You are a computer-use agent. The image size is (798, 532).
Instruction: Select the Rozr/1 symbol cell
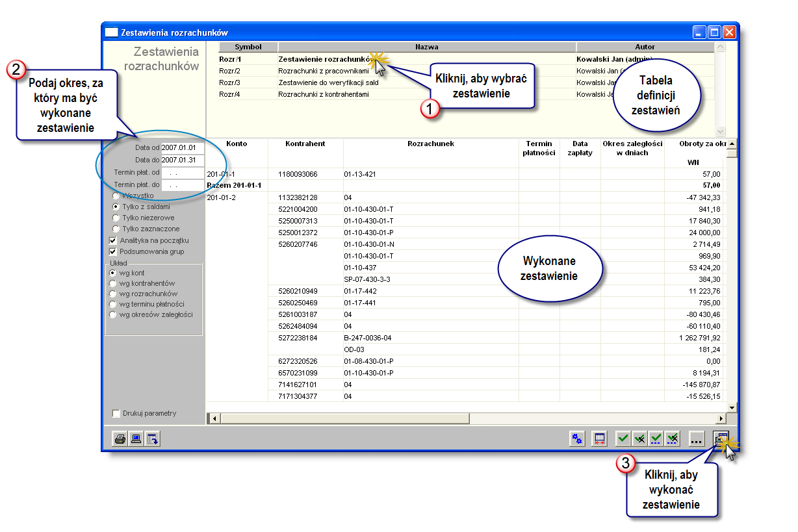248,58
